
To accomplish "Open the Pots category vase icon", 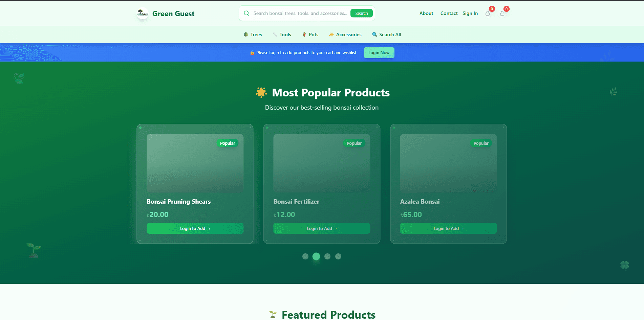I will (304, 34).
